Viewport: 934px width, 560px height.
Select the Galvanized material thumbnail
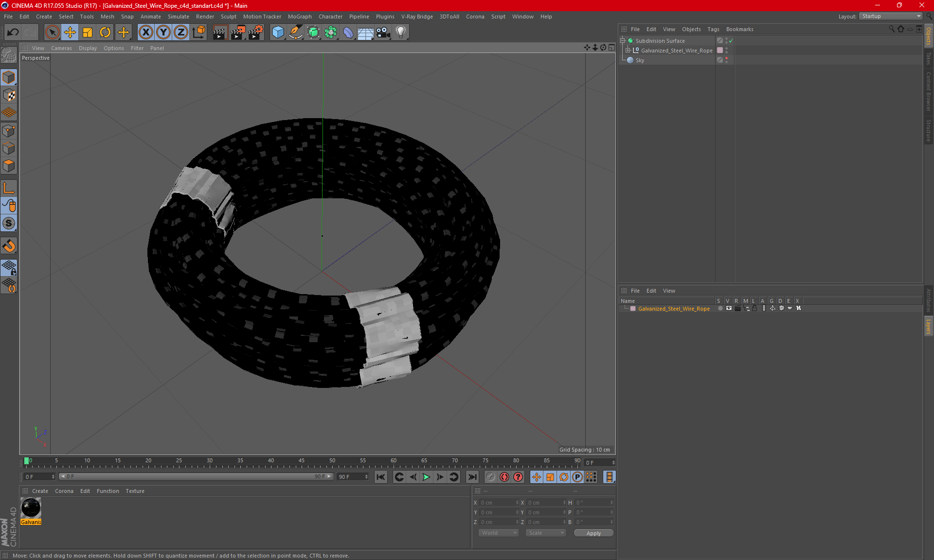pos(31,508)
